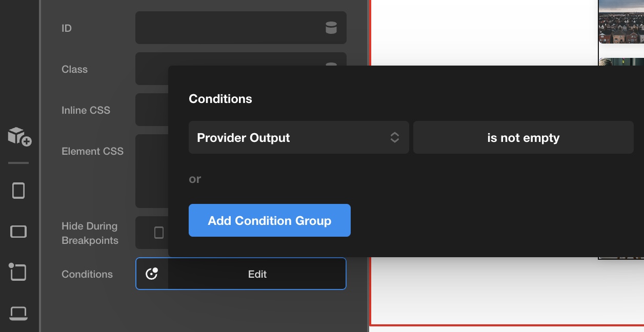Click the dynamic data icon in ID field
Viewport: 644px width, 332px height.
click(331, 28)
